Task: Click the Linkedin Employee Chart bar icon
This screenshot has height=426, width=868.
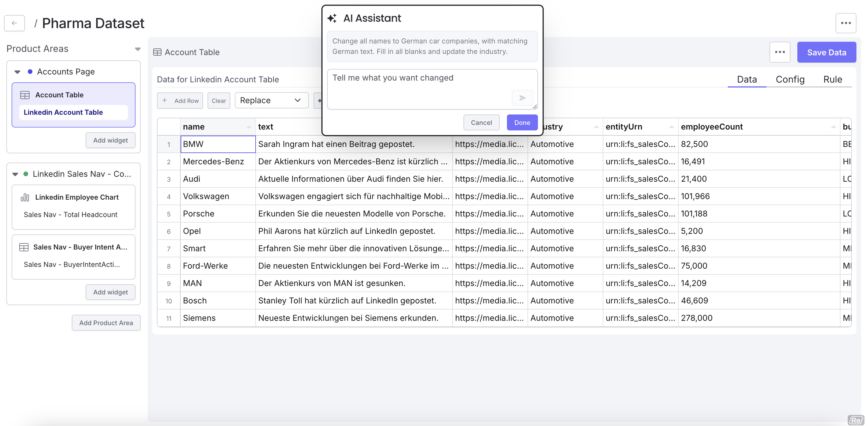Action: click(25, 197)
